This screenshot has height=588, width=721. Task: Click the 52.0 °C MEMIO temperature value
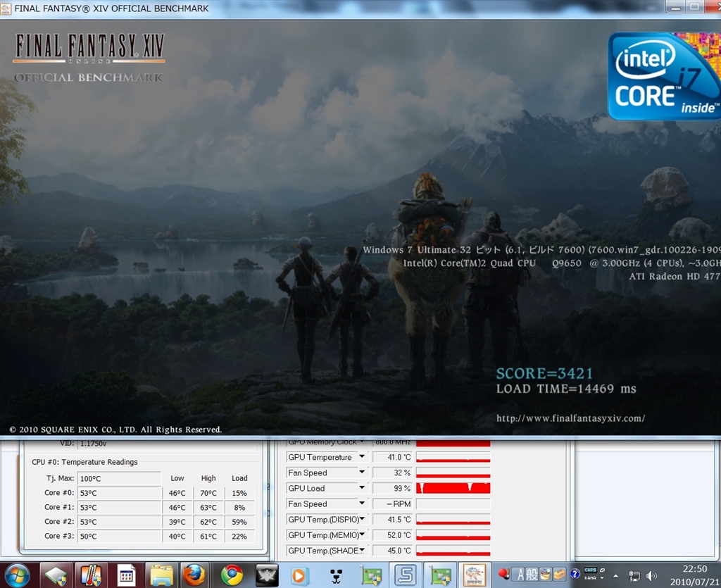point(393,535)
